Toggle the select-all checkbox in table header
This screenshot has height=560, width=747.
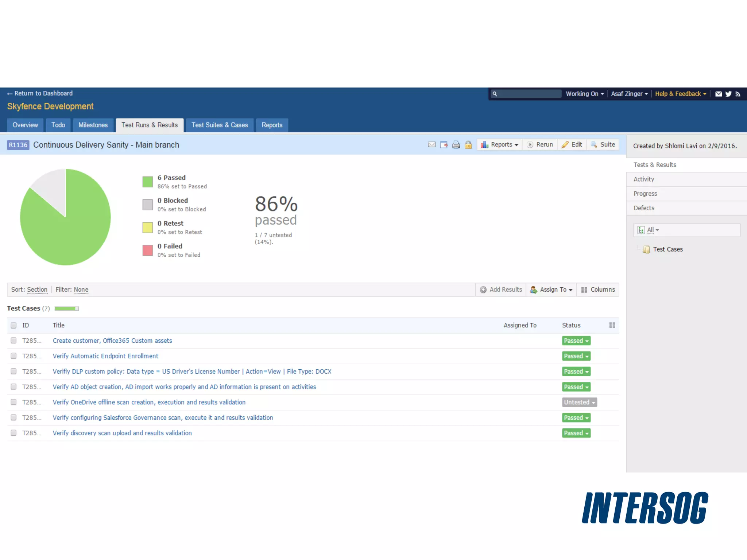click(13, 325)
